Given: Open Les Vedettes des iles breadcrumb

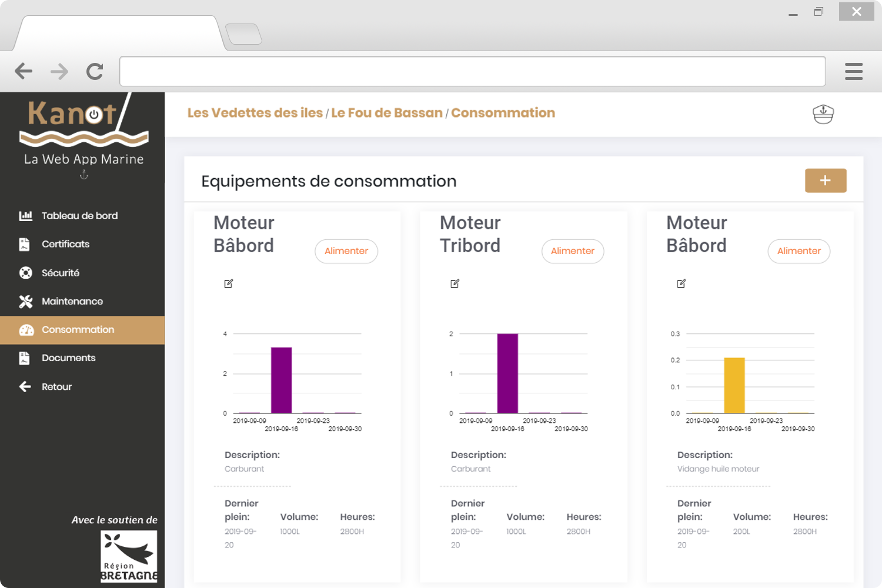Looking at the screenshot, I should [x=255, y=113].
